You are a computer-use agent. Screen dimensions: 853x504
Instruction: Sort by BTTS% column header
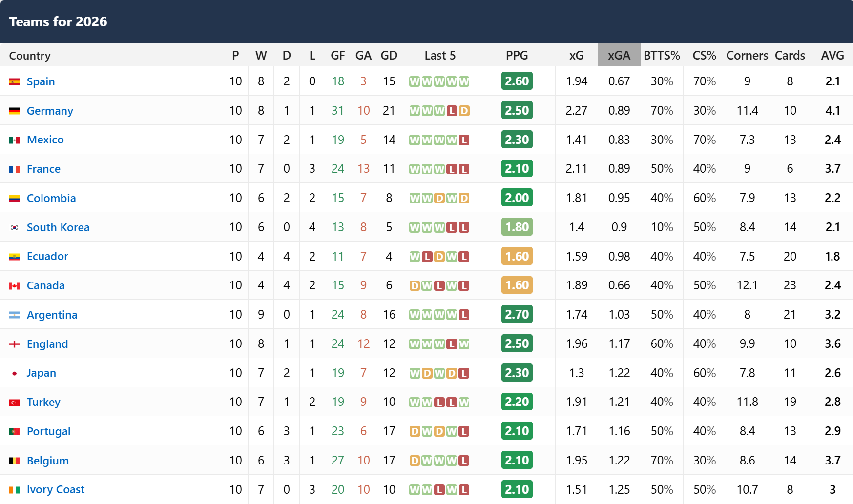[x=662, y=55]
